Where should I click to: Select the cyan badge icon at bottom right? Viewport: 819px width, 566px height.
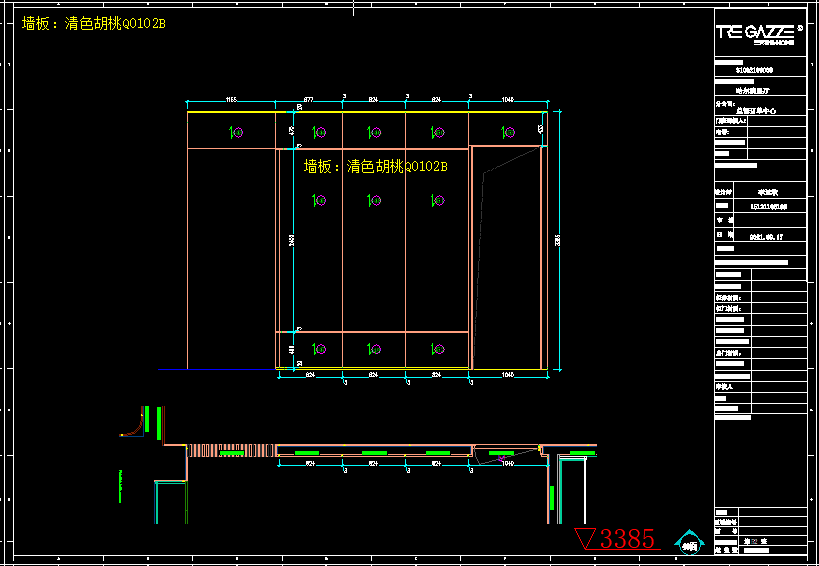688,542
